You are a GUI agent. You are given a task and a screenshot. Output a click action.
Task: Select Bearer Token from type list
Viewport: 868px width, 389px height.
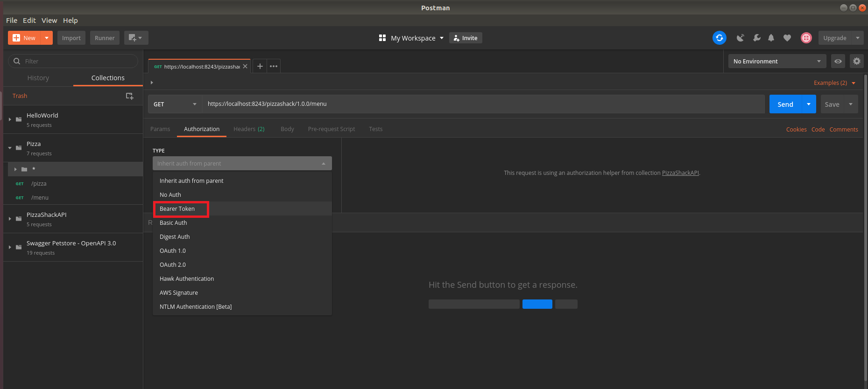point(177,209)
